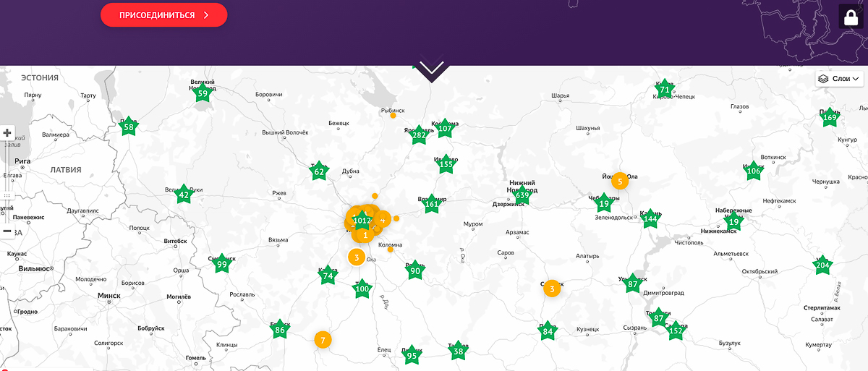Zoom in with the map plus button

[7, 133]
